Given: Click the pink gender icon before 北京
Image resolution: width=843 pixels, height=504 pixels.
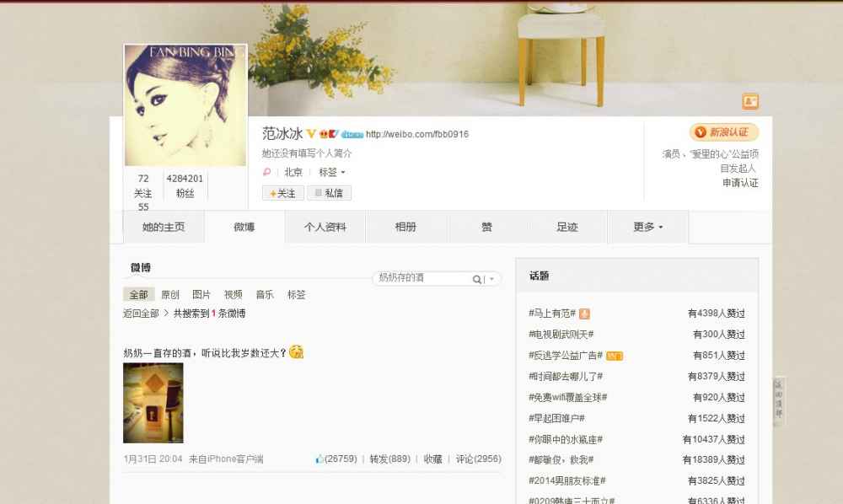Looking at the screenshot, I should [x=266, y=172].
